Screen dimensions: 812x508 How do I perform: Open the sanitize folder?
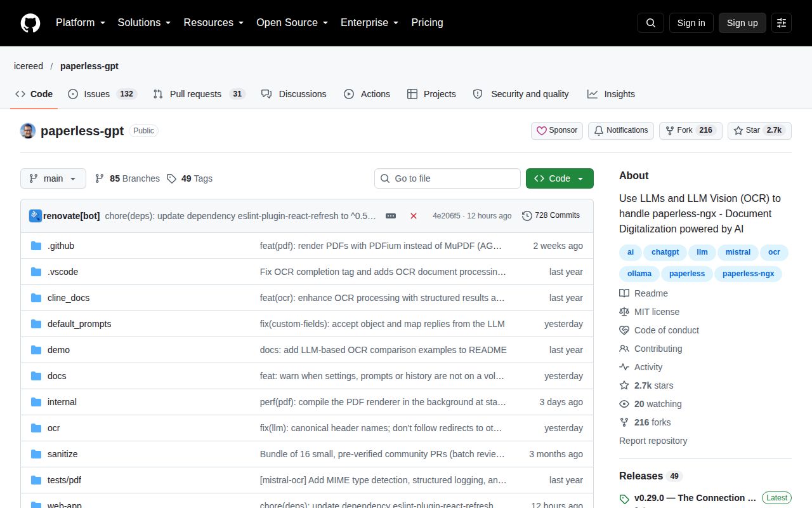click(63, 454)
